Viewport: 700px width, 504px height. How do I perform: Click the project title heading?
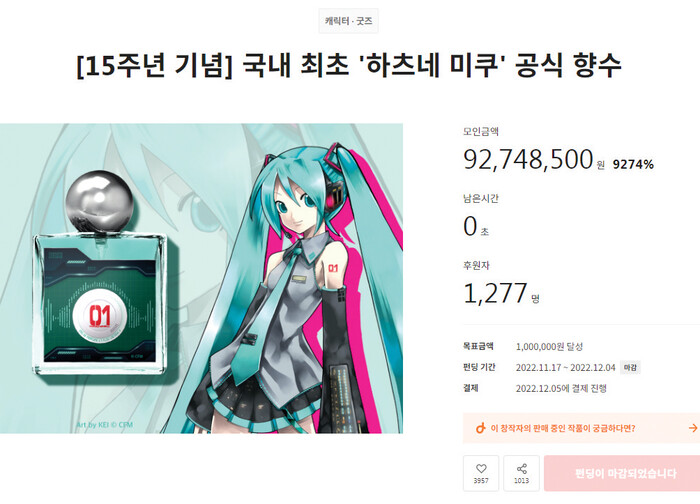tap(349, 65)
